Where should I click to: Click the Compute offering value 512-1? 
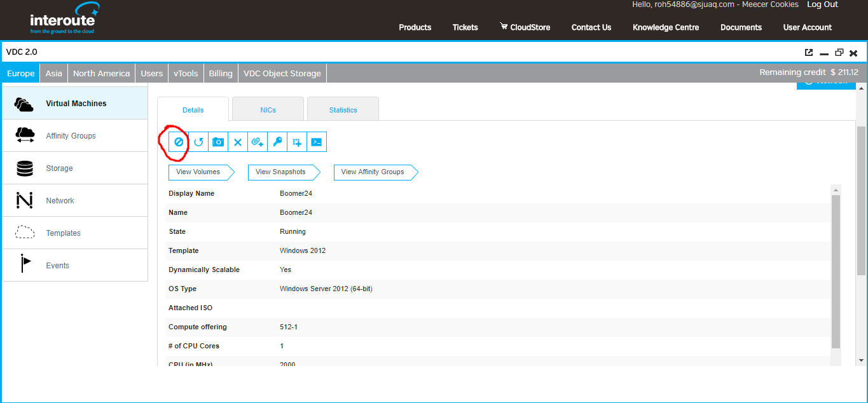coord(289,327)
